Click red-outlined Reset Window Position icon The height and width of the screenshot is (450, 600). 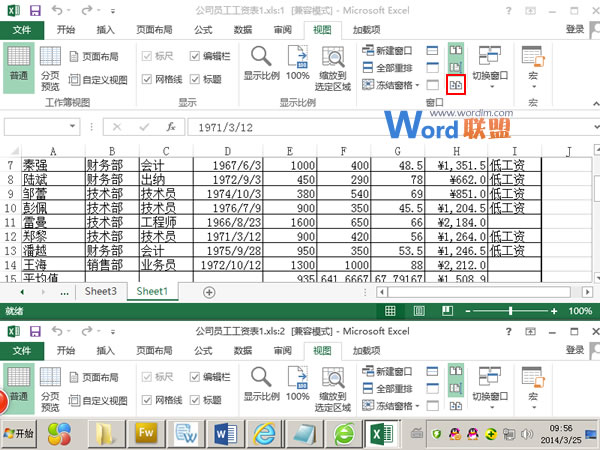pyautogui.click(x=455, y=86)
